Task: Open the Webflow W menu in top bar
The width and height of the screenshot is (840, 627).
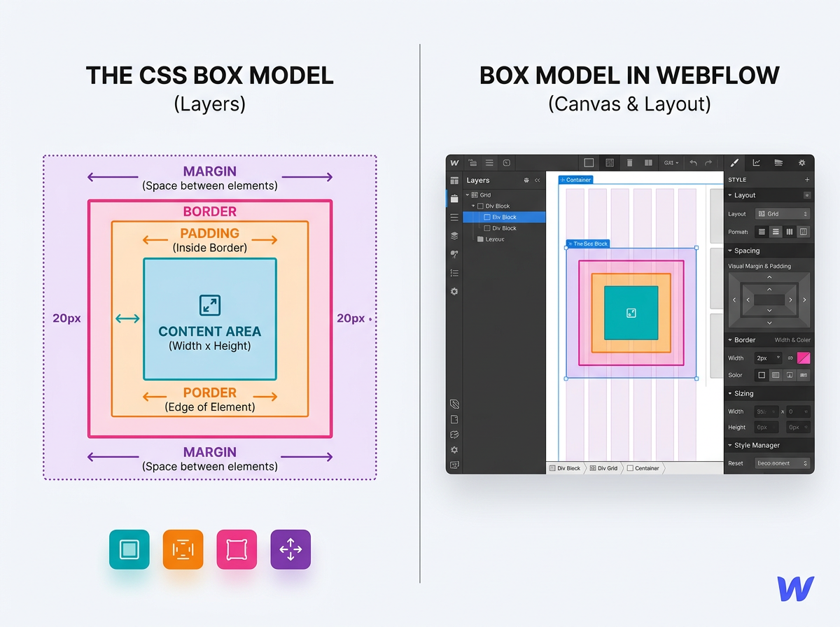Action: 454,162
